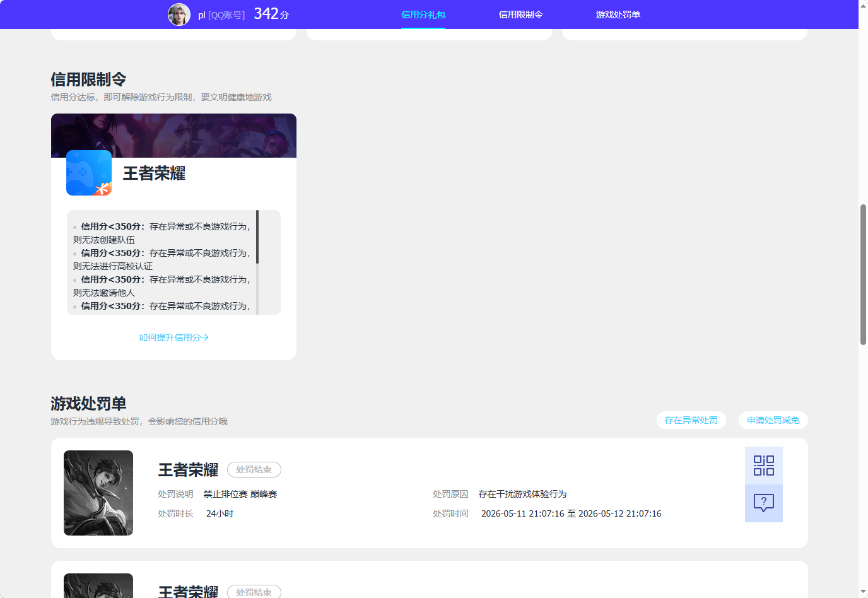The width and height of the screenshot is (868, 598).
Task: Click 王者荣耀 title in restriction card
Action: 155,173
